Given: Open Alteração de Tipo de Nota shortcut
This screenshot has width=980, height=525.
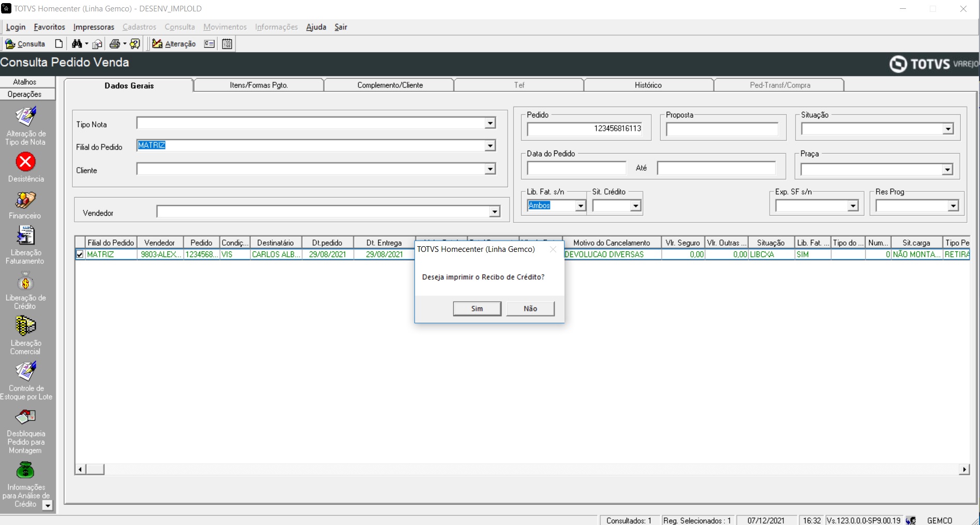Looking at the screenshot, I should pyautogui.click(x=25, y=126).
